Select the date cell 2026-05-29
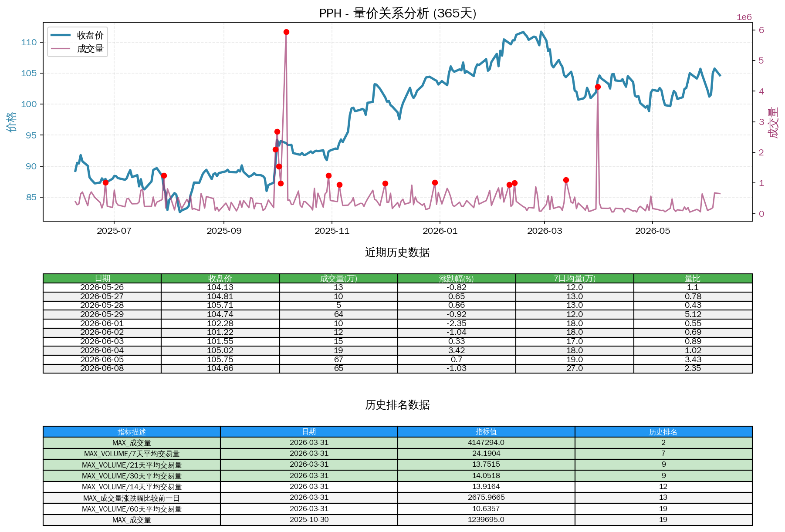The height and width of the screenshot is (532, 785). (x=102, y=314)
